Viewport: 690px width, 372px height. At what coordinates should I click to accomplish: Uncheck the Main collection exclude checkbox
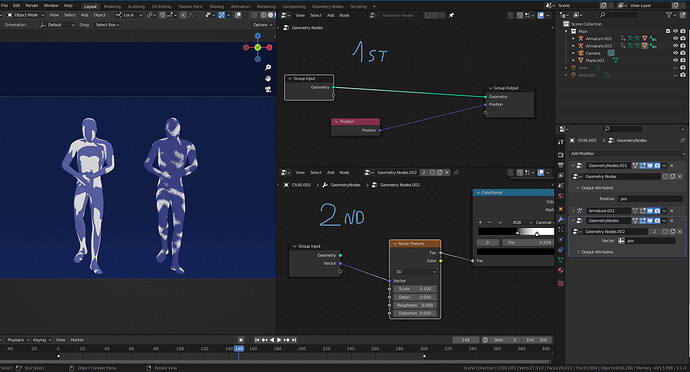[668, 31]
